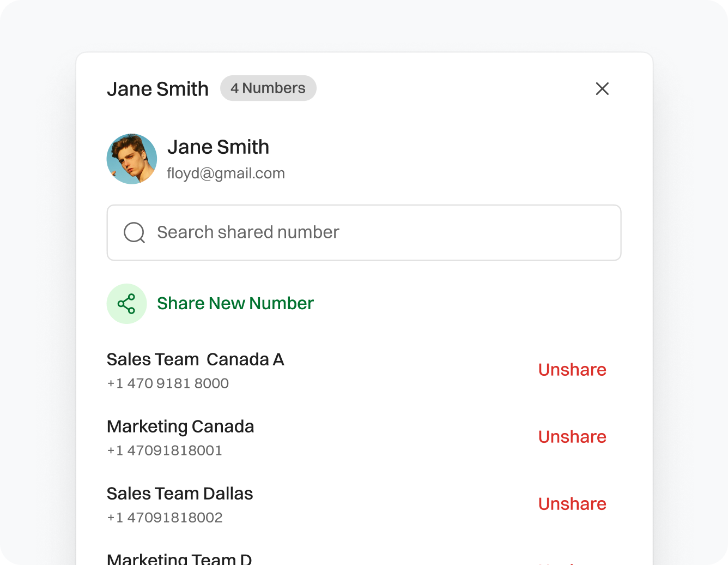
Task: Click the magnifier search icon
Action: 134,233
